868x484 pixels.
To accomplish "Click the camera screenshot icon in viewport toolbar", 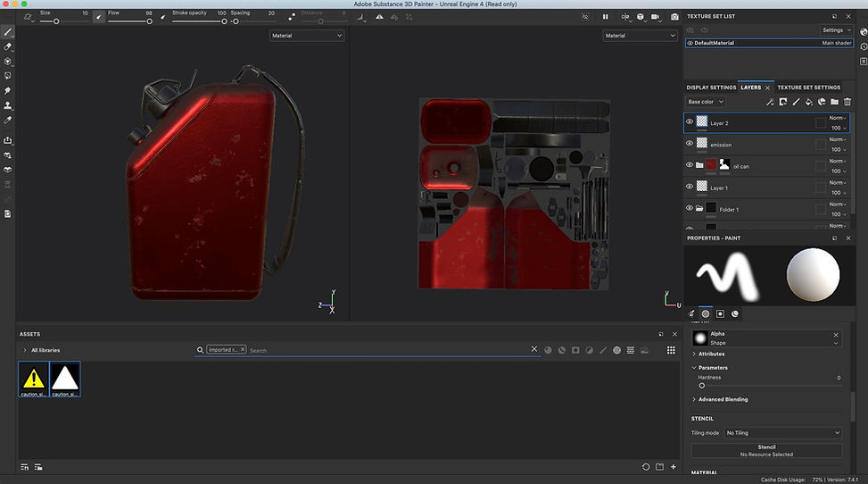I will (x=674, y=17).
